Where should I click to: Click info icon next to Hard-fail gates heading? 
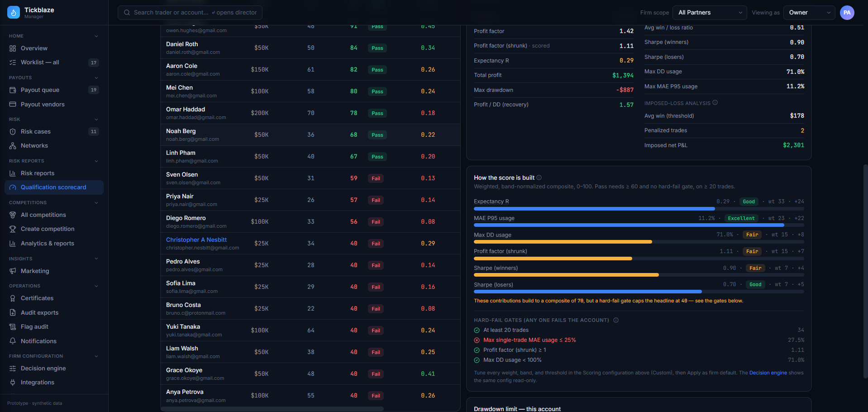point(616,320)
